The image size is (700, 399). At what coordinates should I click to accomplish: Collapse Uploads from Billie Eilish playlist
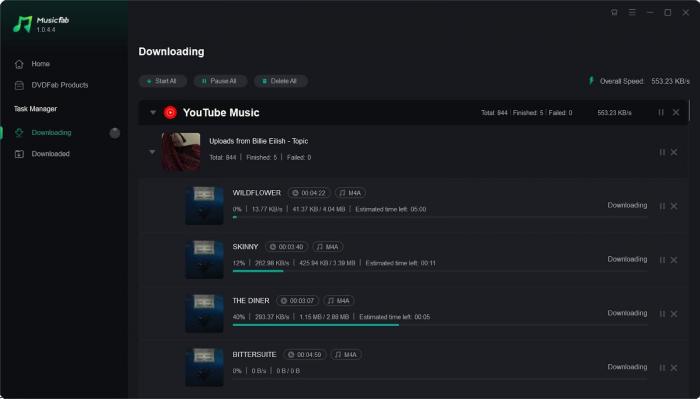152,152
